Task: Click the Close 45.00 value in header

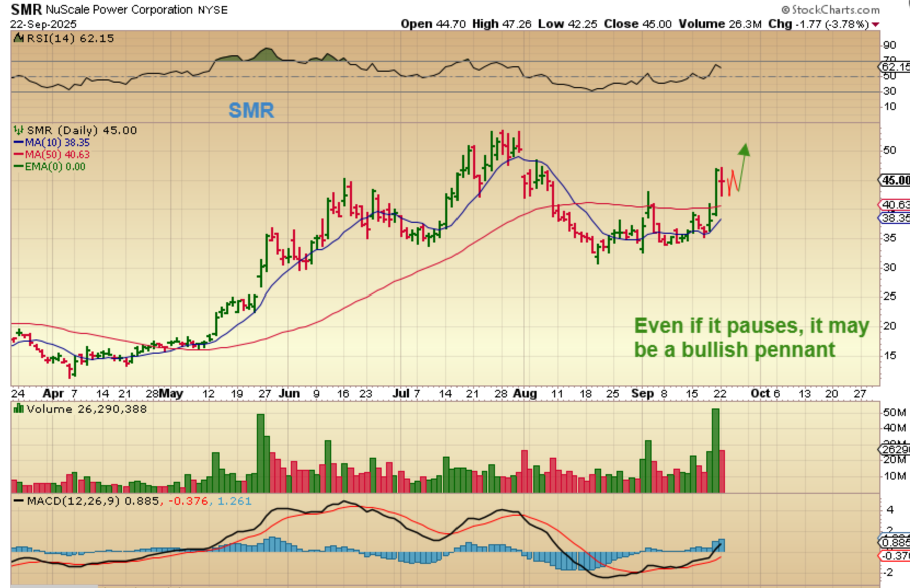Action: tap(637, 24)
